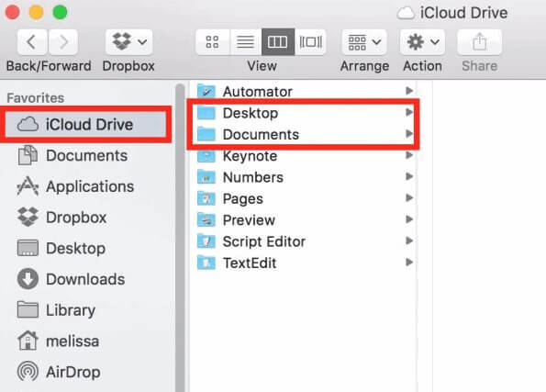The height and width of the screenshot is (392, 546).
Task: Open AirDrop in the sidebar
Action: tap(86, 372)
